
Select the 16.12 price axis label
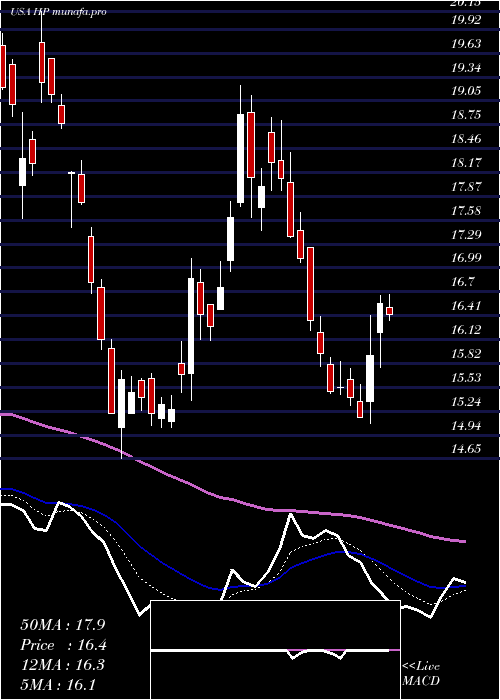click(467, 330)
